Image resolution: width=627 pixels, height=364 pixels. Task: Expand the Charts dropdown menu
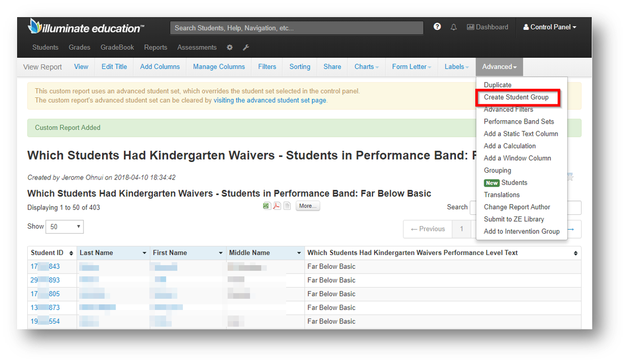point(366,67)
